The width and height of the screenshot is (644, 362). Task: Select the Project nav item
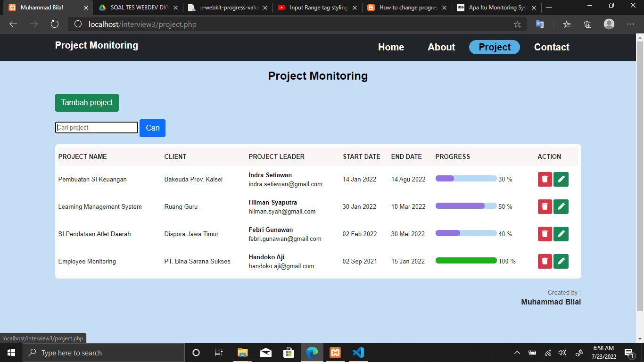pos(495,47)
